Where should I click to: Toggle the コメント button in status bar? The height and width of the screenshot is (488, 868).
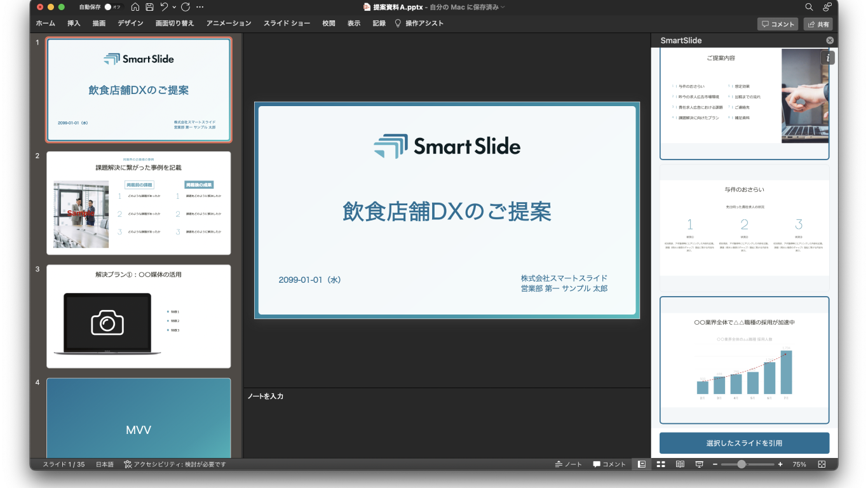(x=609, y=464)
